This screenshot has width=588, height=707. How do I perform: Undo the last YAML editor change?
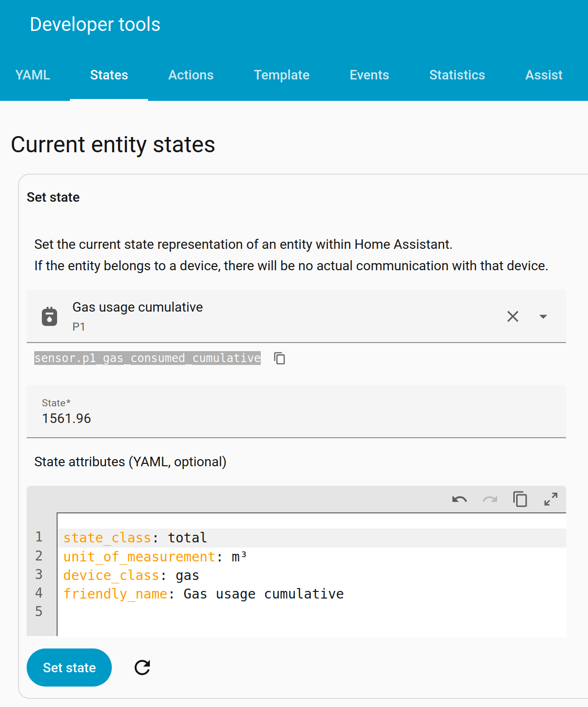tap(459, 499)
